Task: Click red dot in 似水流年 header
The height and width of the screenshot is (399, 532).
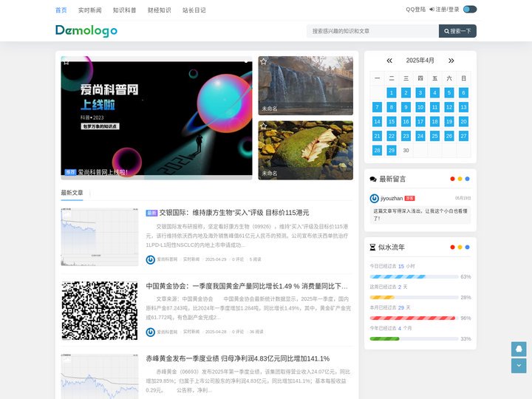Action: coord(452,248)
